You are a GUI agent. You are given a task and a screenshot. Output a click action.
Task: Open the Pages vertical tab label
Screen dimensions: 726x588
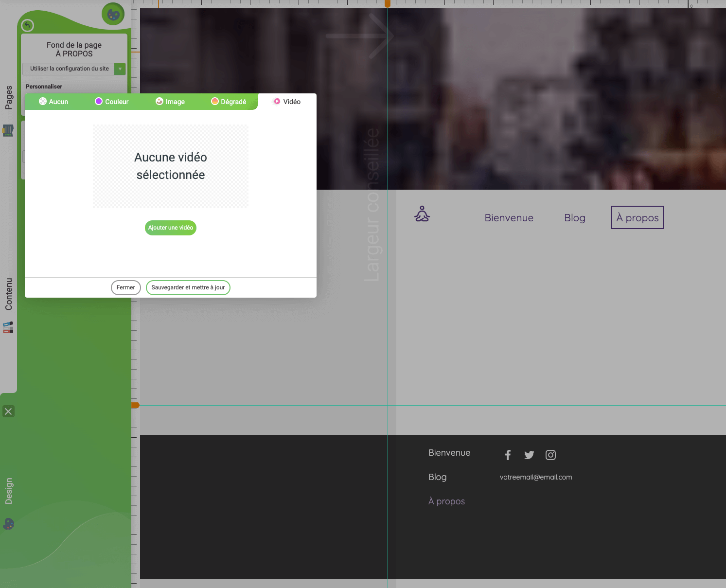(x=8, y=97)
